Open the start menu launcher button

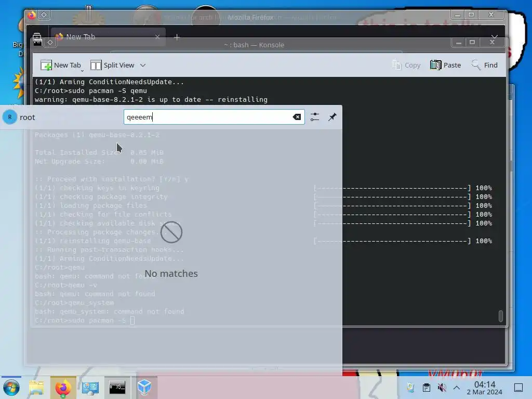11,388
